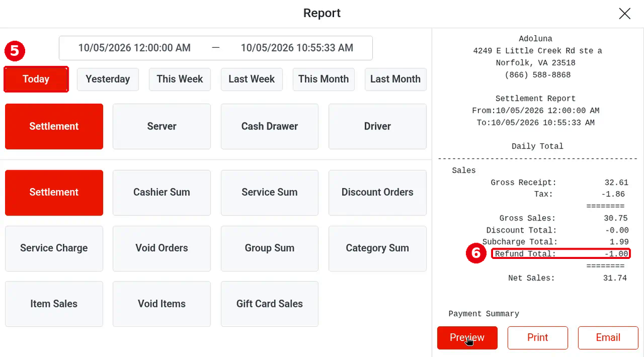Click the From:10/05/2026 12:00:00 AM receipt line
This screenshot has height=357, width=644.
(x=535, y=111)
